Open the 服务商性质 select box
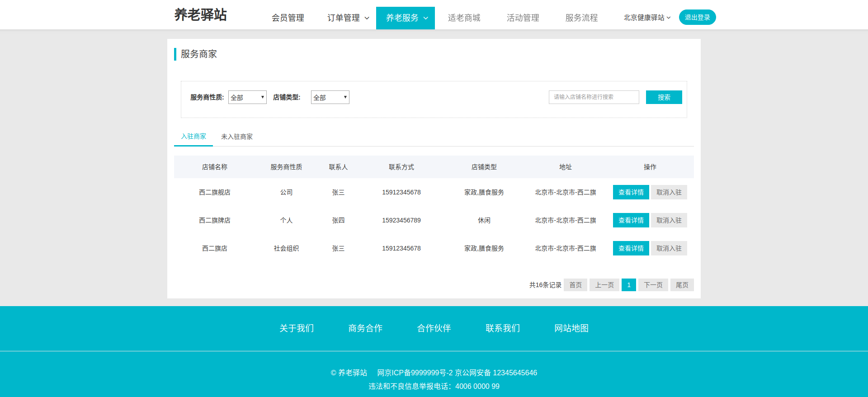 [x=247, y=97]
